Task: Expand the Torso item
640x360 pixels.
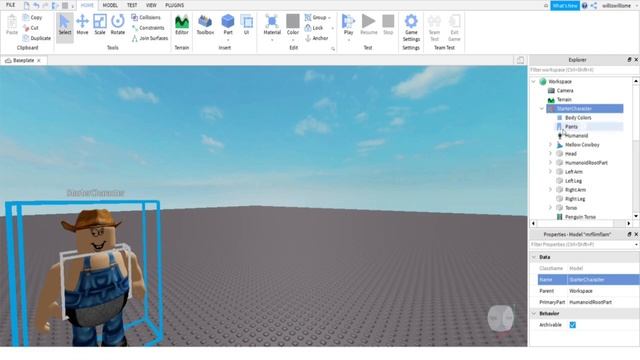Action: 550,207
